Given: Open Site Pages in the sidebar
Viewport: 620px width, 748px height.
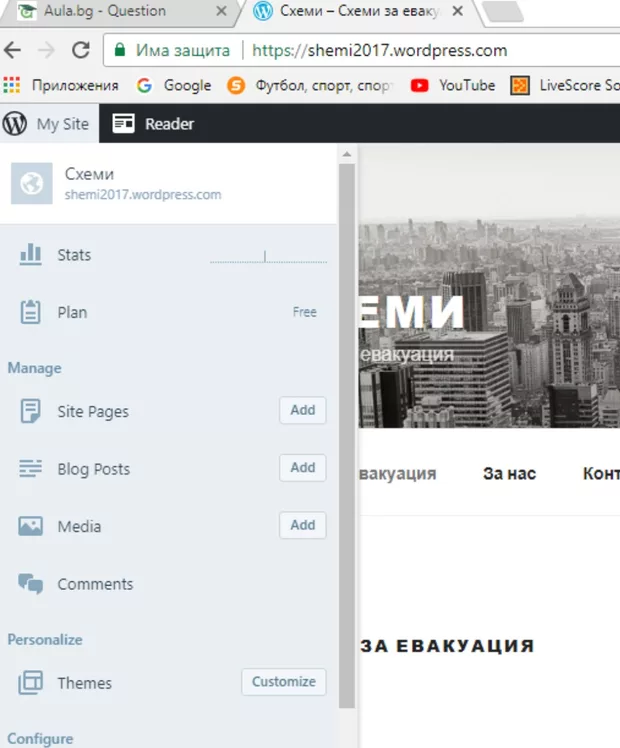Looking at the screenshot, I should 93,411.
